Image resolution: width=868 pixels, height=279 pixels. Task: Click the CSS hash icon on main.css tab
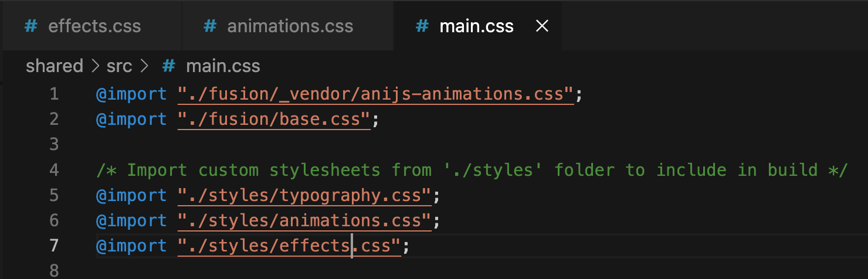point(422,26)
